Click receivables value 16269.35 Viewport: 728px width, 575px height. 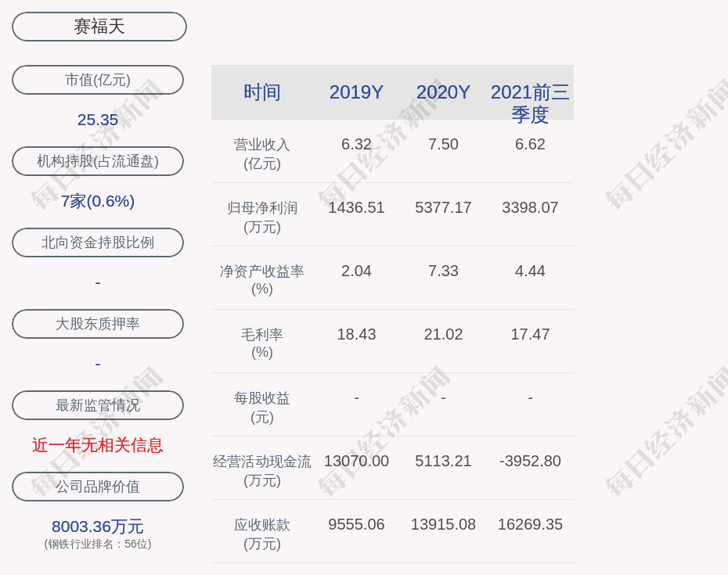[530, 524]
